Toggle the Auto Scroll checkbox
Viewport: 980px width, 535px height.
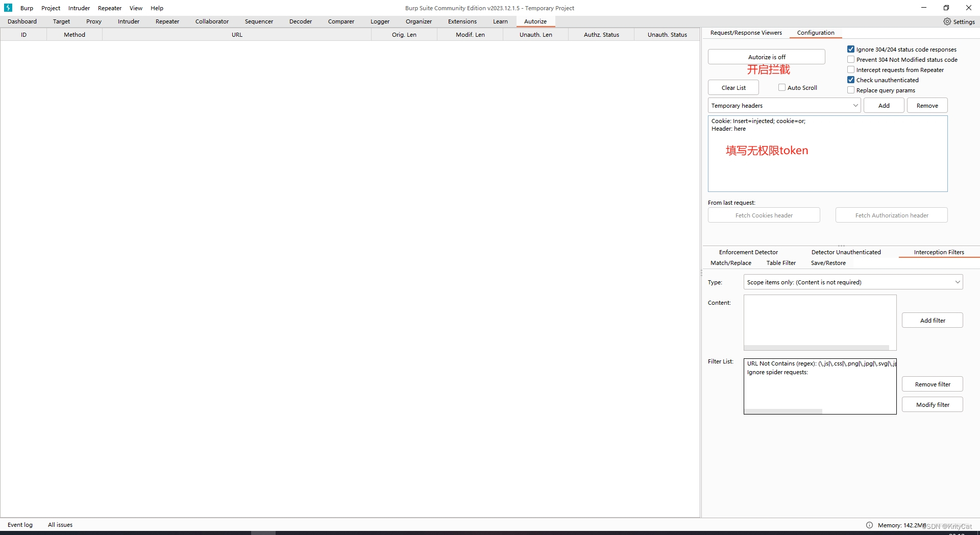pyautogui.click(x=782, y=87)
